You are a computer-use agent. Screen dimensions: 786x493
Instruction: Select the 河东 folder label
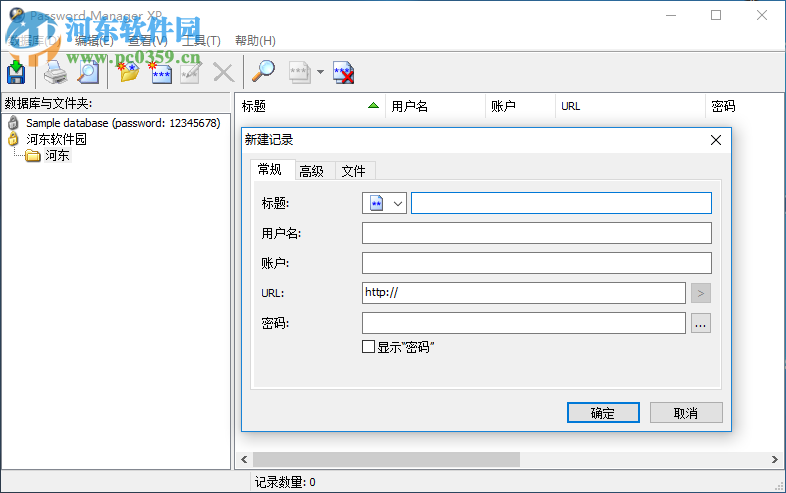coord(57,155)
